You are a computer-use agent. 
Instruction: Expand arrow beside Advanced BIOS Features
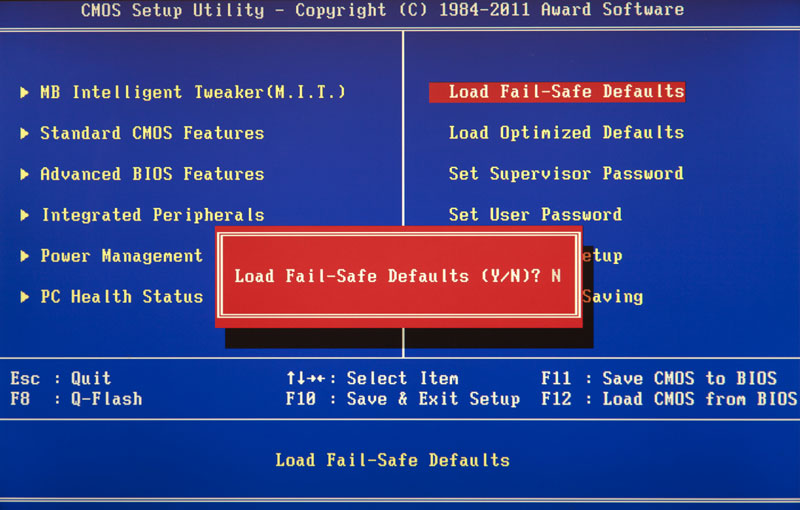[x=24, y=174]
